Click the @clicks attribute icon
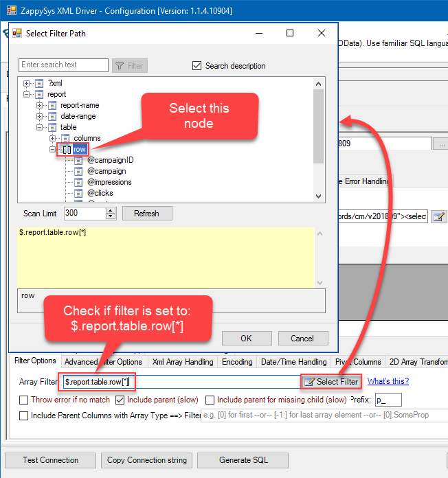 (78, 193)
